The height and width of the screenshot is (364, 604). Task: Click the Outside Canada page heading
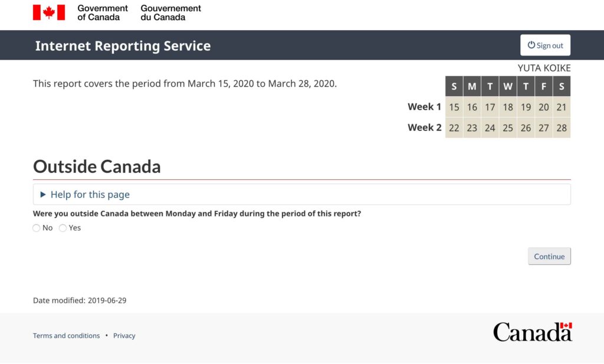97,166
